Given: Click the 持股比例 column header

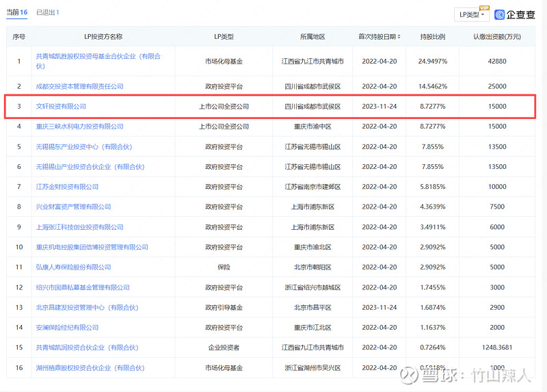Looking at the screenshot, I should [x=432, y=36].
